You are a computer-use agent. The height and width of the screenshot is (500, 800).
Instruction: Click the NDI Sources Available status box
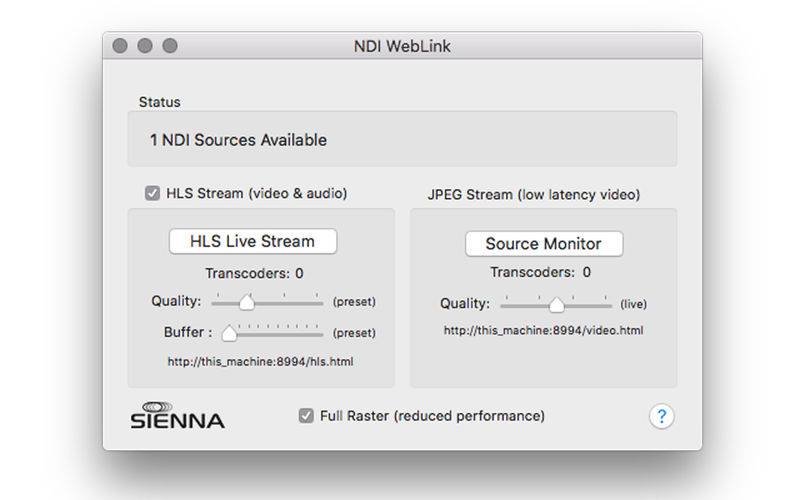click(401, 140)
